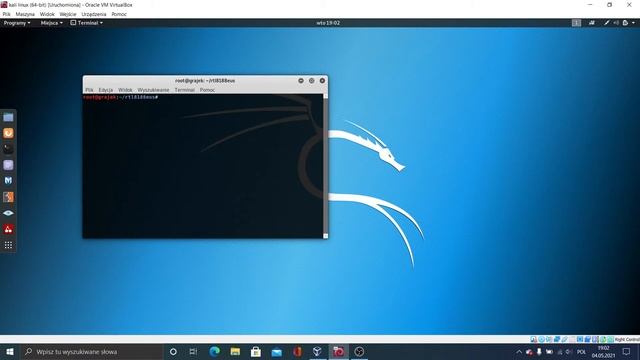Open Kali volume indicator in top bar
Viewport: 640px width, 360px height.
[x=616, y=23]
